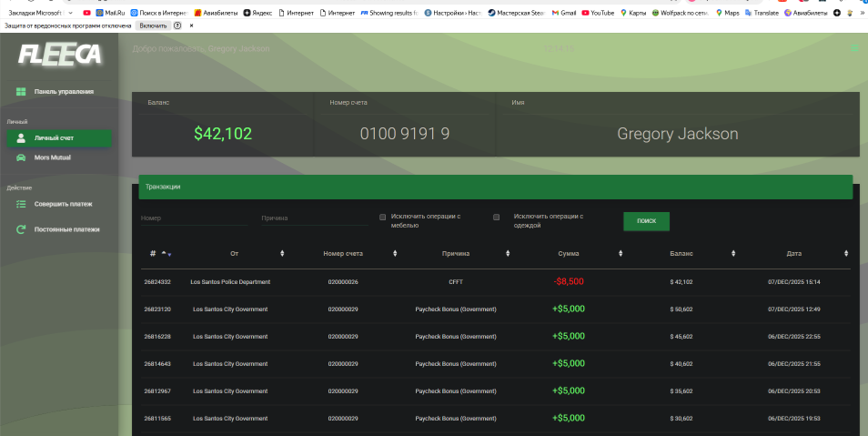Sort by the # column arrow
This screenshot has height=436, width=868.
167,254
